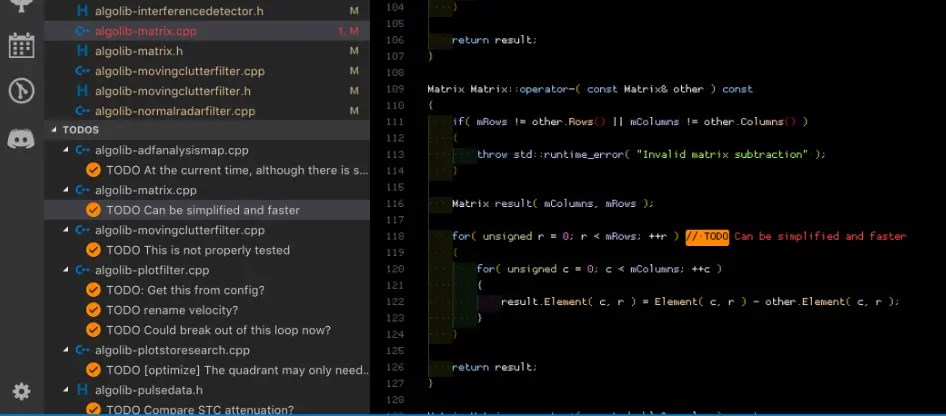Collapse algolib-matrix.cpp TODO group
Image resolution: width=946 pixels, height=416 pixels.
coord(66,190)
